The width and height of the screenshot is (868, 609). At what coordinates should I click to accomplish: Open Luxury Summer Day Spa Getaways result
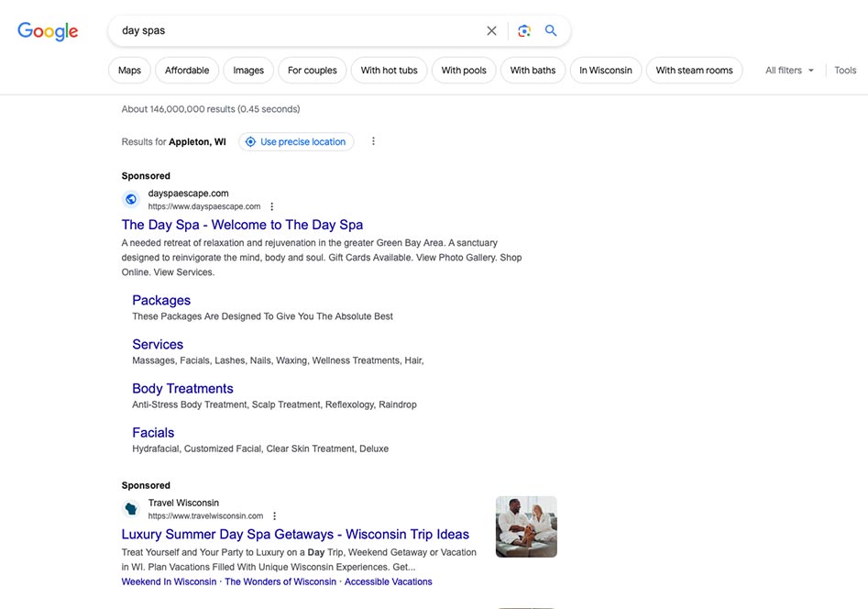296,534
